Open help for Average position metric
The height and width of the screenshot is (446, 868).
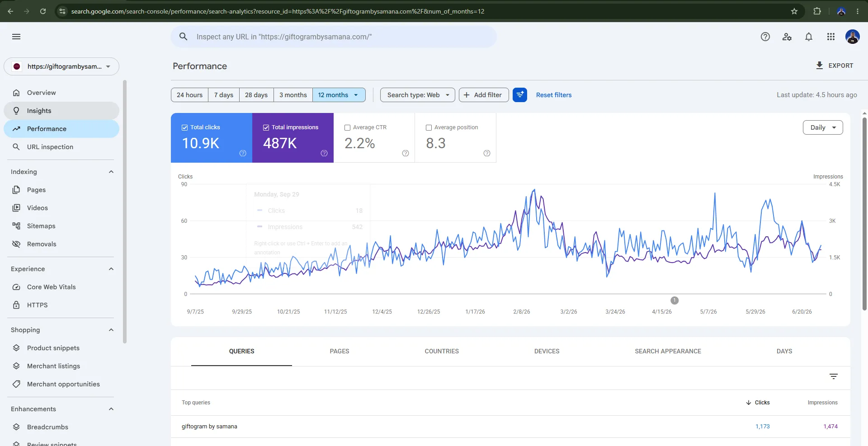click(x=487, y=153)
